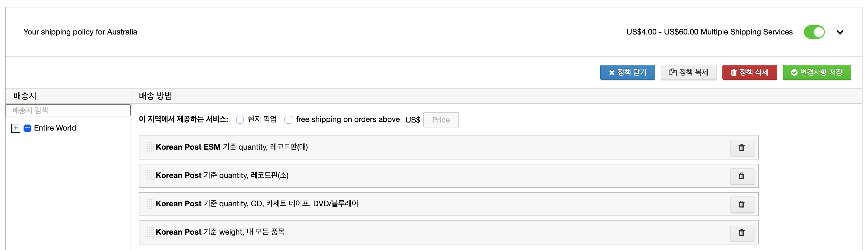Save changes with 변경사항 저장 button
The width and height of the screenshot is (868, 250).
click(x=817, y=72)
